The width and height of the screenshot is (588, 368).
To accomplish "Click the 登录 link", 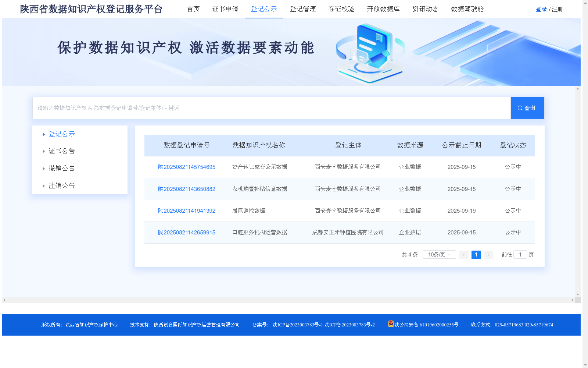I will tap(541, 9).
